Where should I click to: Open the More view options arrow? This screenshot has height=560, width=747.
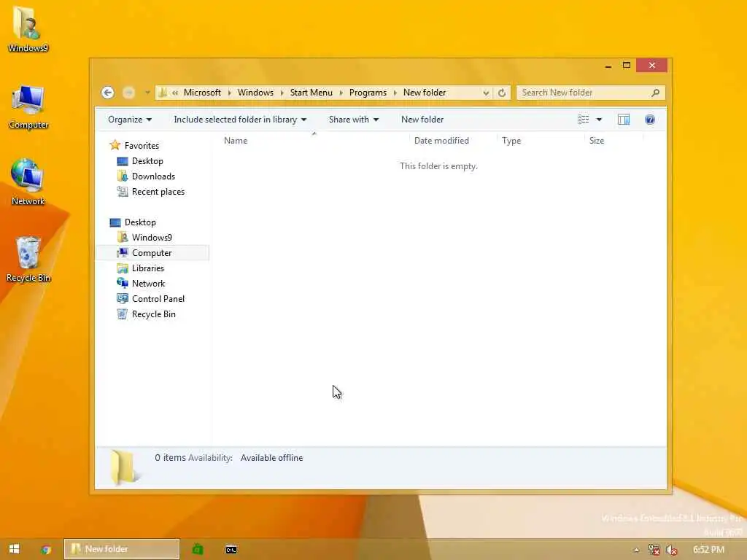coord(599,120)
